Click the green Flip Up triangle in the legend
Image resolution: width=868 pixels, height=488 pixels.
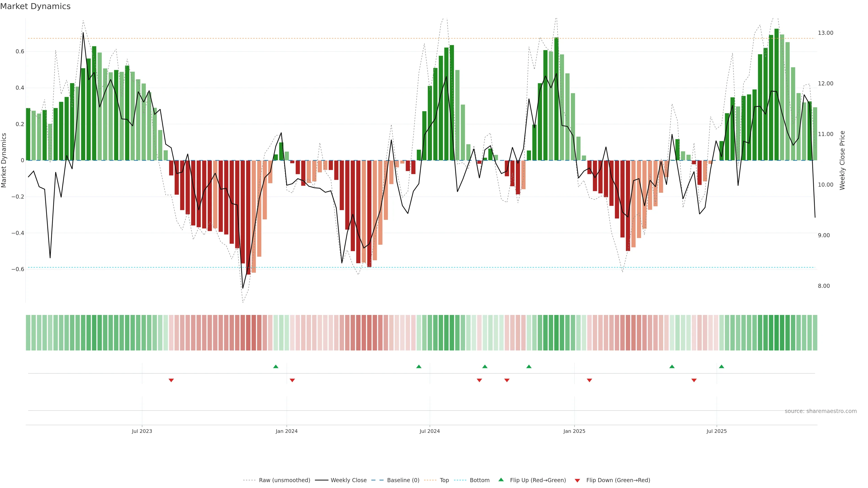501,480
